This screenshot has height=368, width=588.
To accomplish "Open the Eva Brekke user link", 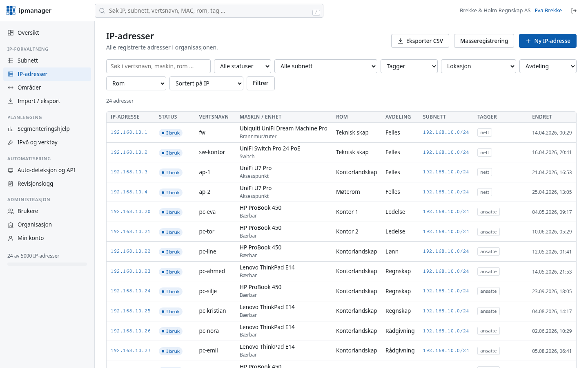I will pyautogui.click(x=548, y=11).
